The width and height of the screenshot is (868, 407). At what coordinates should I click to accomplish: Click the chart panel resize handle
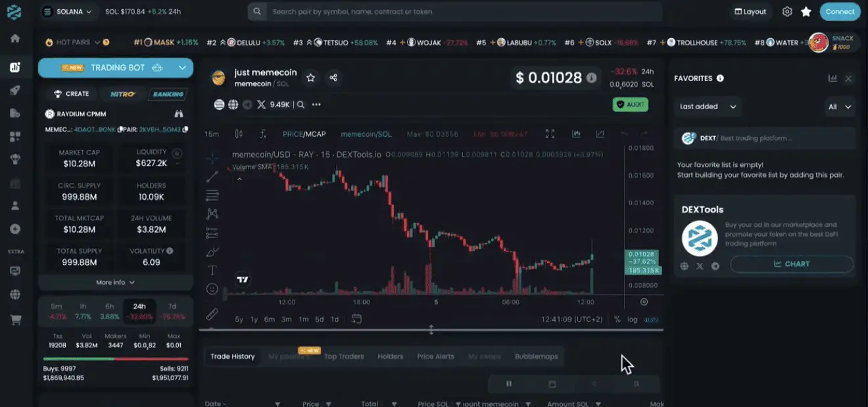coord(431,330)
